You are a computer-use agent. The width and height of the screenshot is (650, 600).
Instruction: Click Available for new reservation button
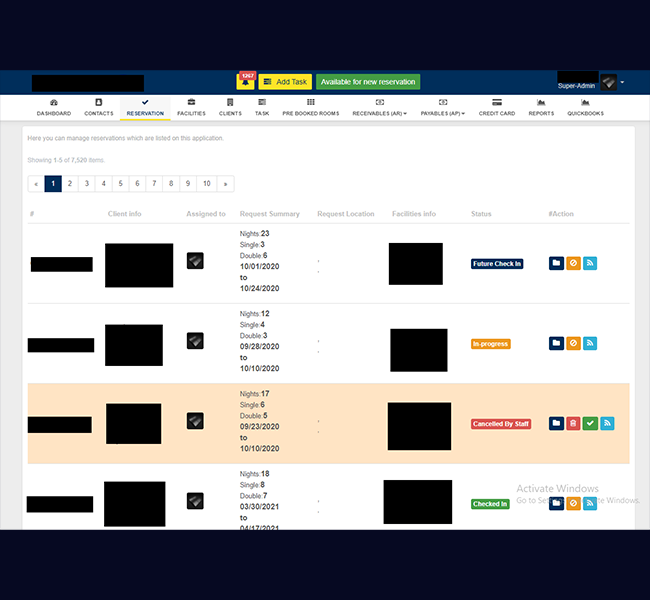(x=368, y=81)
